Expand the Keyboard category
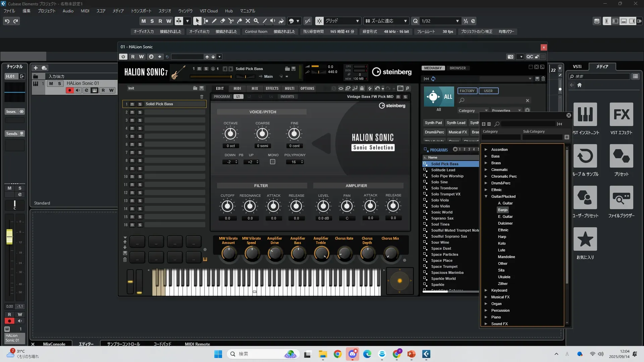This screenshot has width=644, height=362. 486,290
